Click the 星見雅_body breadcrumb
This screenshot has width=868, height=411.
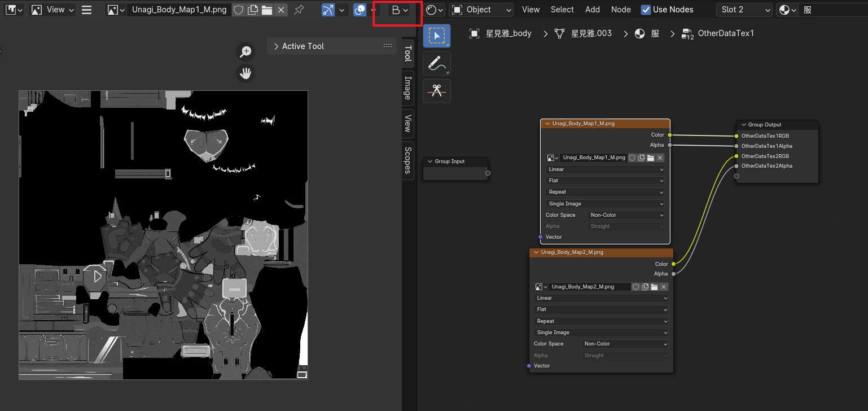(x=508, y=33)
